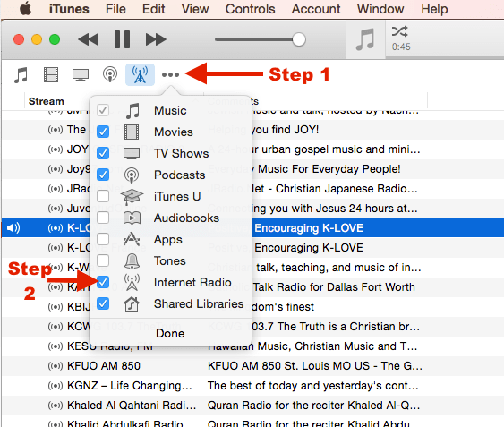Open the Window menu
The image size is (504, 427).
tap(380, 9)
